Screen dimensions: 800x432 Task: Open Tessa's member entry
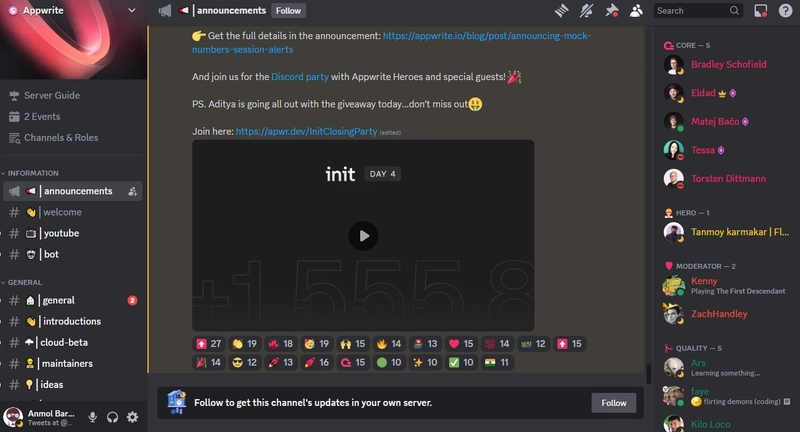728,150
